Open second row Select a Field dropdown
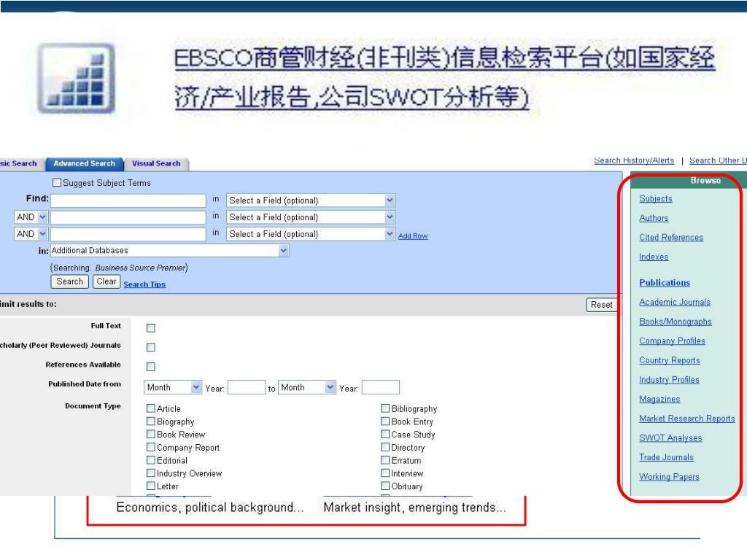 click(311, 217)
